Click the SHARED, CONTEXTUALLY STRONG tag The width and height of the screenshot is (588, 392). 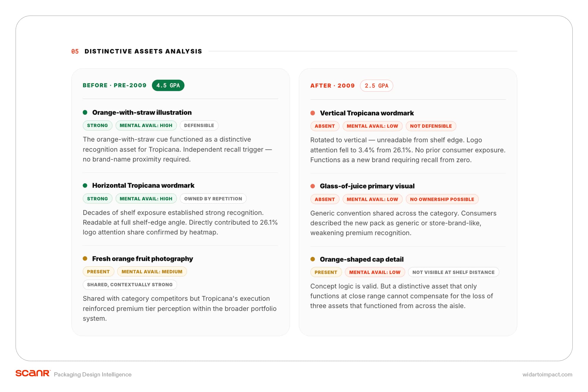coord(130,285)
